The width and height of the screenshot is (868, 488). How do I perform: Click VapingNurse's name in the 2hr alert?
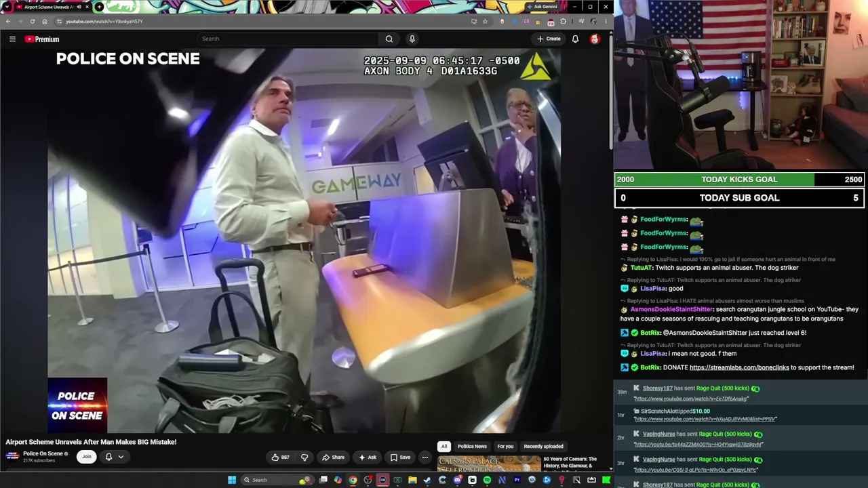(x=659, y=434)
